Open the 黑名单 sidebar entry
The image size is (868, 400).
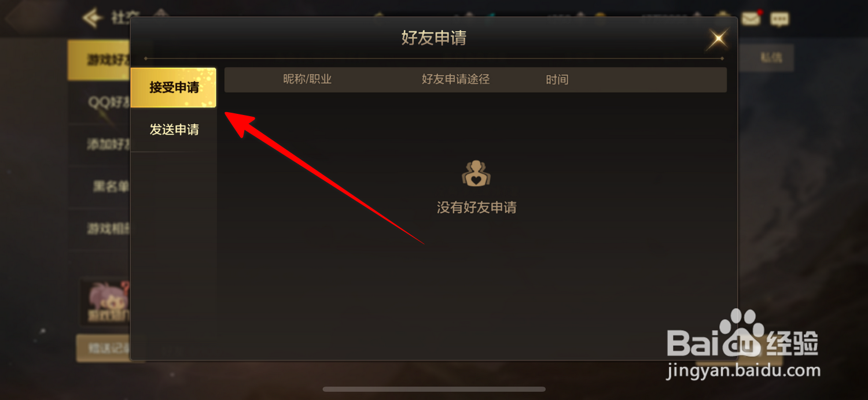coord(99,186)
